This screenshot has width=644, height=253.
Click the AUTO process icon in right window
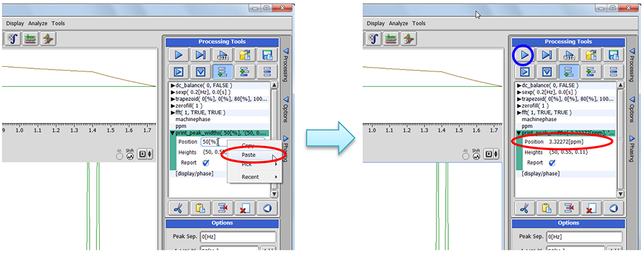tap(569, 55)
